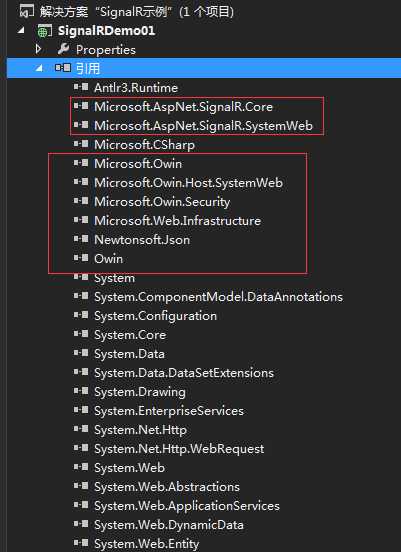Click the solution icon beside 解决方案
Image resolution: width=401 pixels, height=552 pixels.
[x=27, y=12]
